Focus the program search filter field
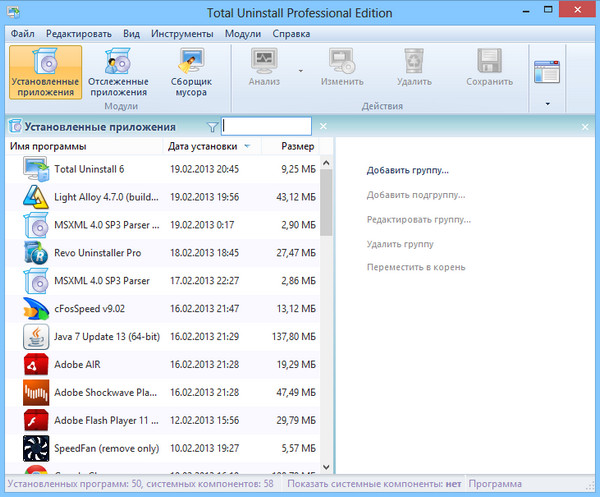Viewport: 600px width, 497px height. (266, 126)
